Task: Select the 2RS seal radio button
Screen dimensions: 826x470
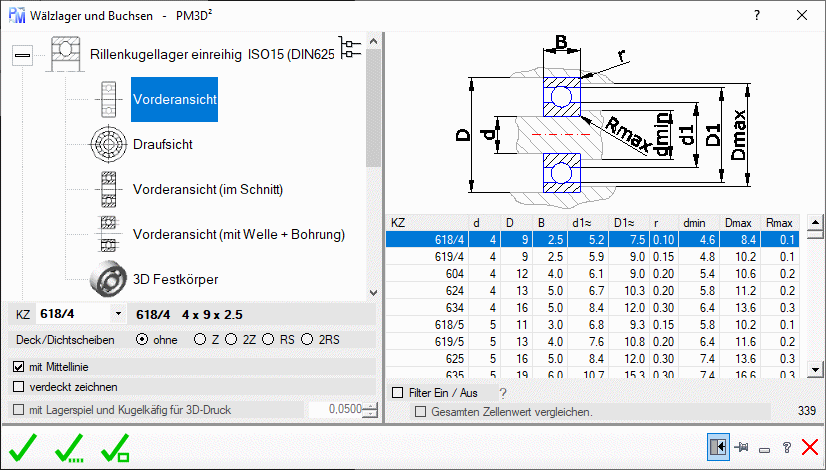Action: [311, 339]
